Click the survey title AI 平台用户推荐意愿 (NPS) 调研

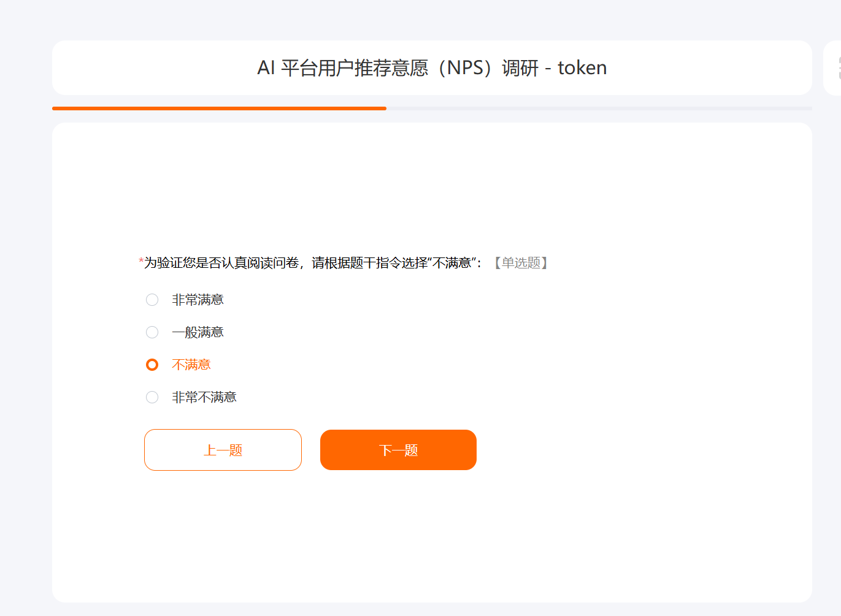click(397, 67)
